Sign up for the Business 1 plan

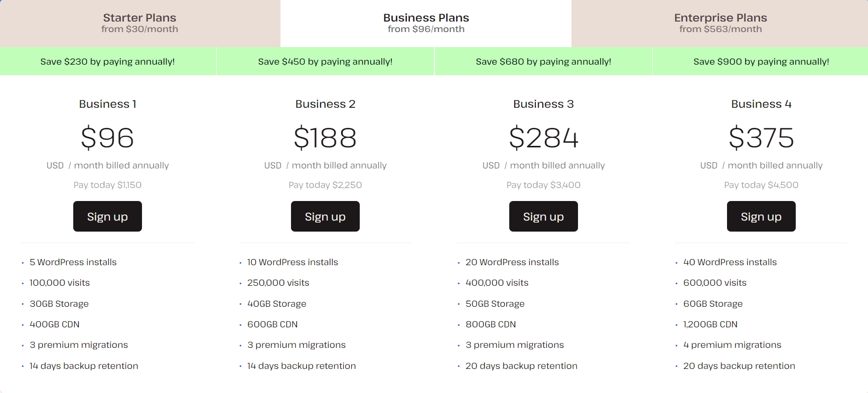pyautogui.click(x=107, y=216)
